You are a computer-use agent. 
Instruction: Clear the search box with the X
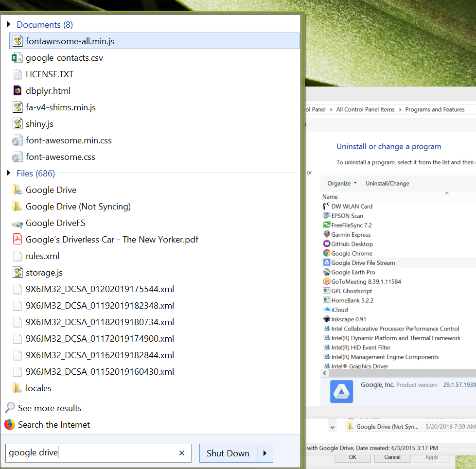pos(182,452)
